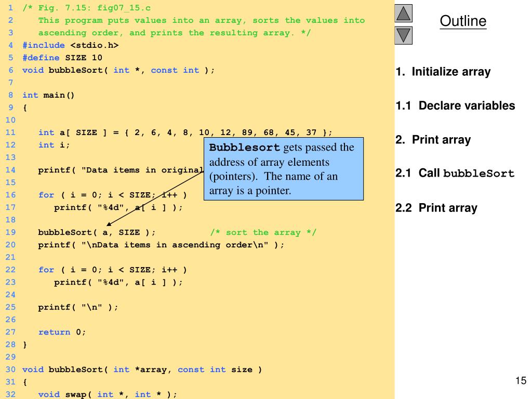Click 'Data items in original' printf line 14

point(121,170)
